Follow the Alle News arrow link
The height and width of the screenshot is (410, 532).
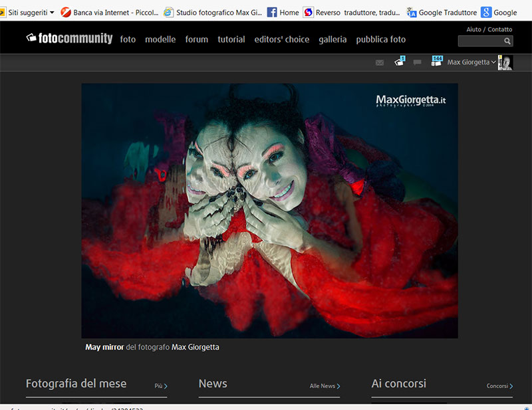coord(325,386)
